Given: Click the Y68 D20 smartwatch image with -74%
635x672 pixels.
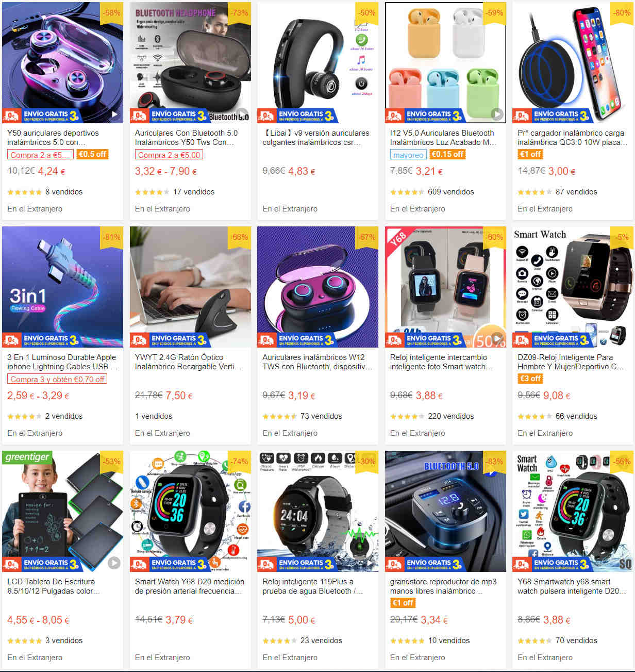Looking at the screenshot, I should coord(190,511).
